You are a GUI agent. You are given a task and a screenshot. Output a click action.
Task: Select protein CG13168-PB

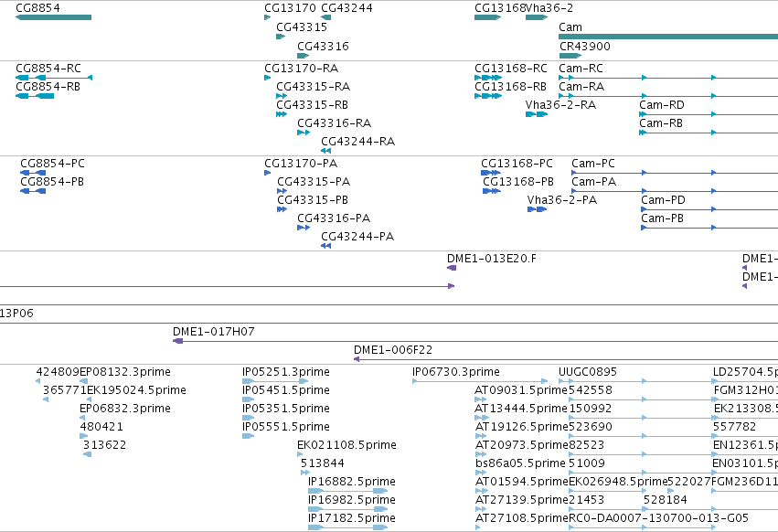click(518, 182)
